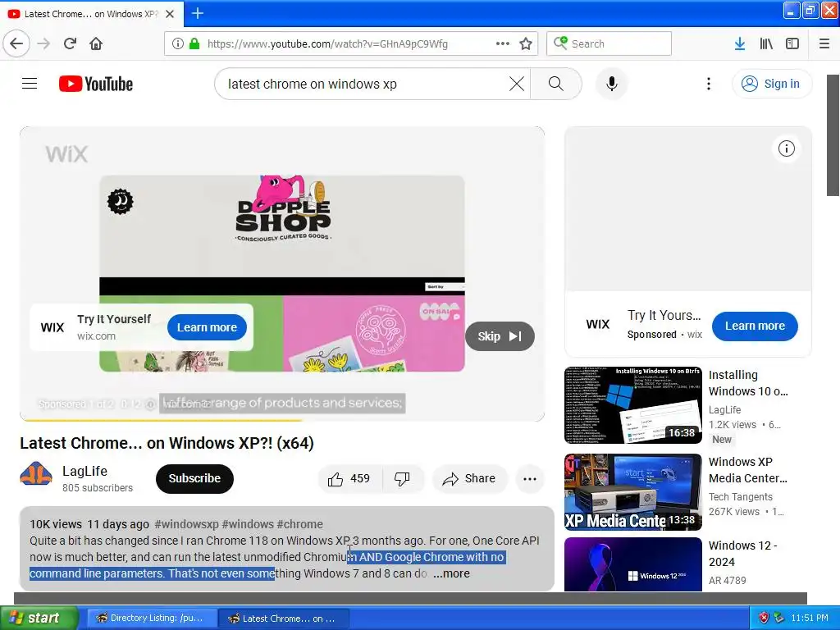This screenshot has height=630, width=840.
Task: Open a new browser tab
Action: pos(197,13)
